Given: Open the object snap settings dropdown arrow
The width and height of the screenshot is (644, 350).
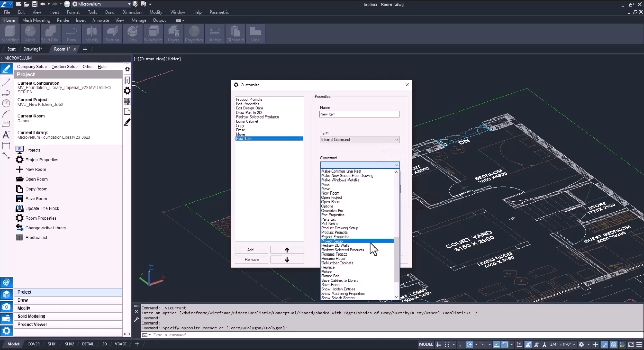Looking at the screenshot, I should [x=512, y=344].
